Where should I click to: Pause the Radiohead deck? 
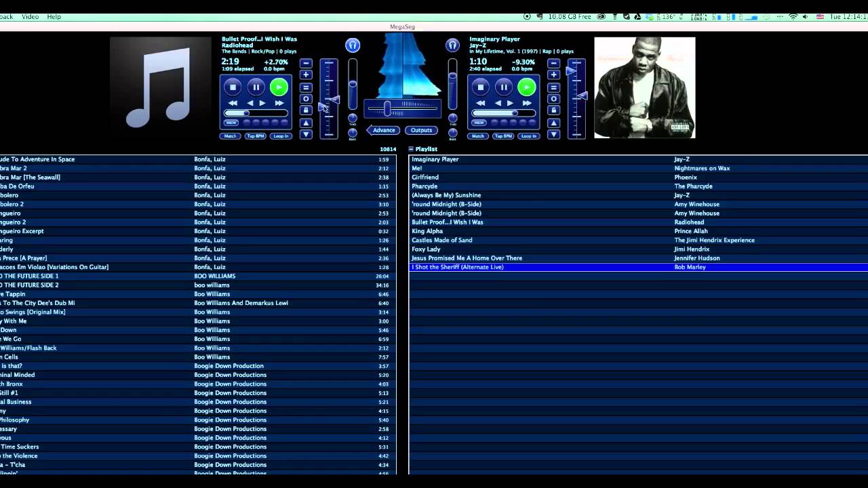(x=256, y=87)
